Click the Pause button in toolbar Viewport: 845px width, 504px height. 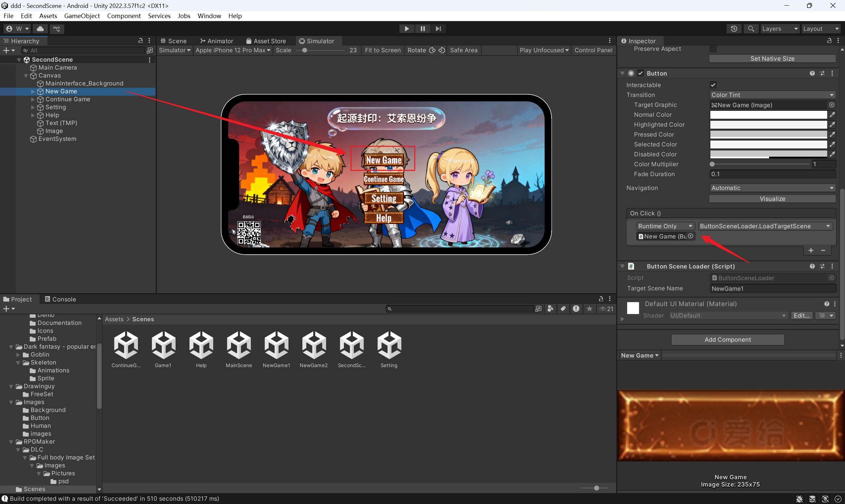pos(423,29)
